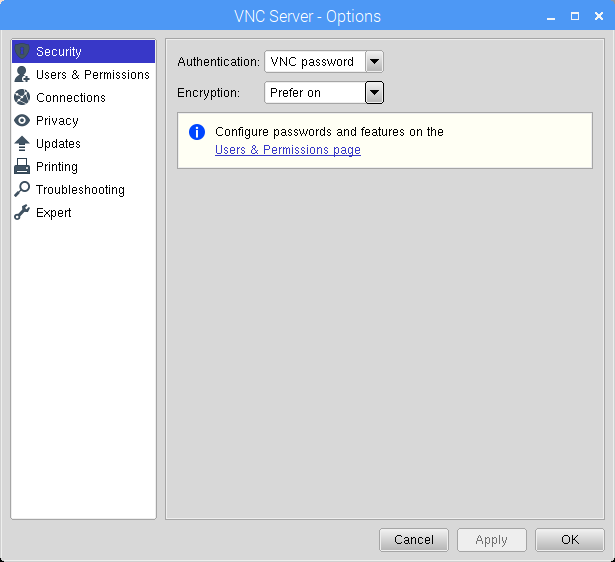Click the Cancel button
This screenshot has height=562, width=615.
coord(414,540)
